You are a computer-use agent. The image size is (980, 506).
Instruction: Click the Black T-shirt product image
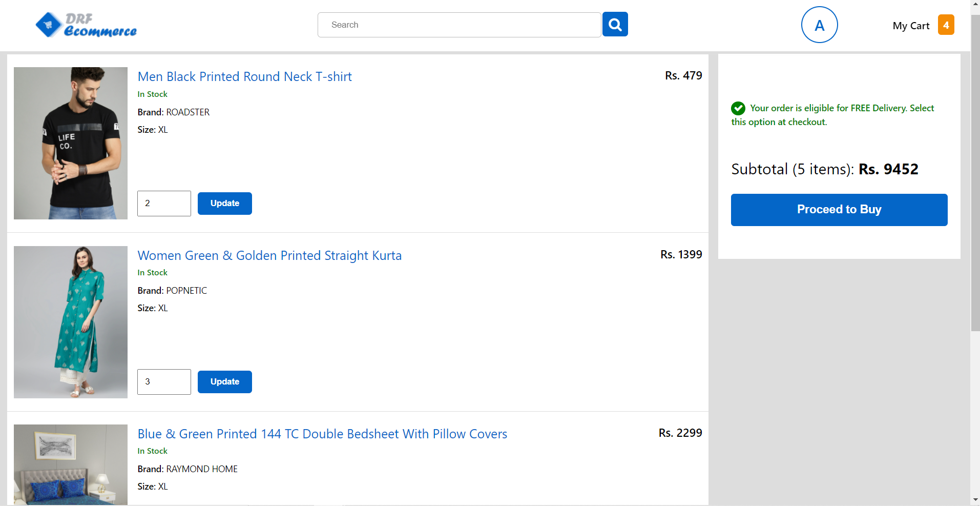[71, 143]
